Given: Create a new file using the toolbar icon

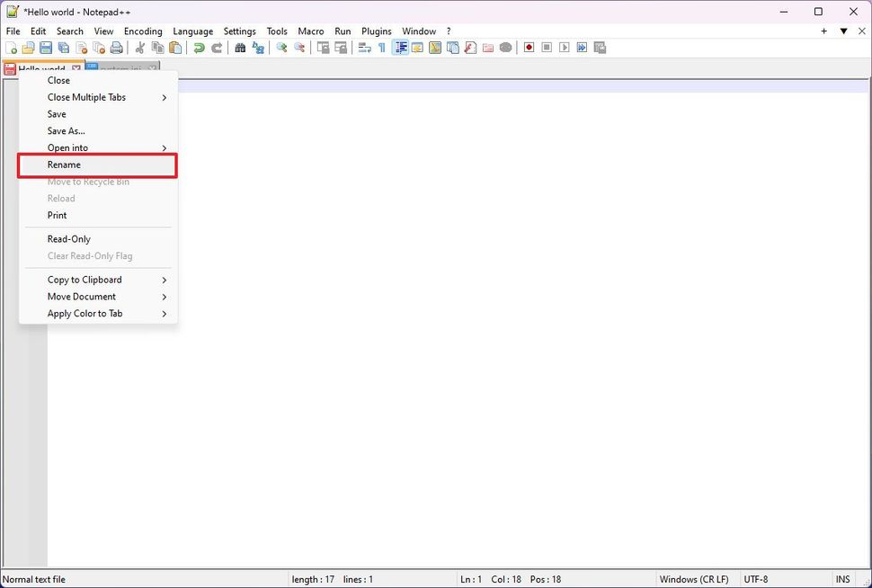Looking at the screenshot, I should (13, 48).
